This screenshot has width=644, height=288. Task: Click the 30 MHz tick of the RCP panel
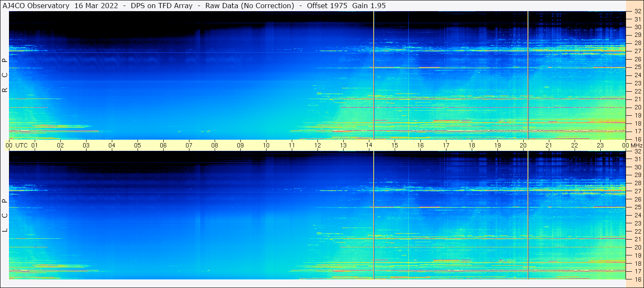click(x=637, y=27)
